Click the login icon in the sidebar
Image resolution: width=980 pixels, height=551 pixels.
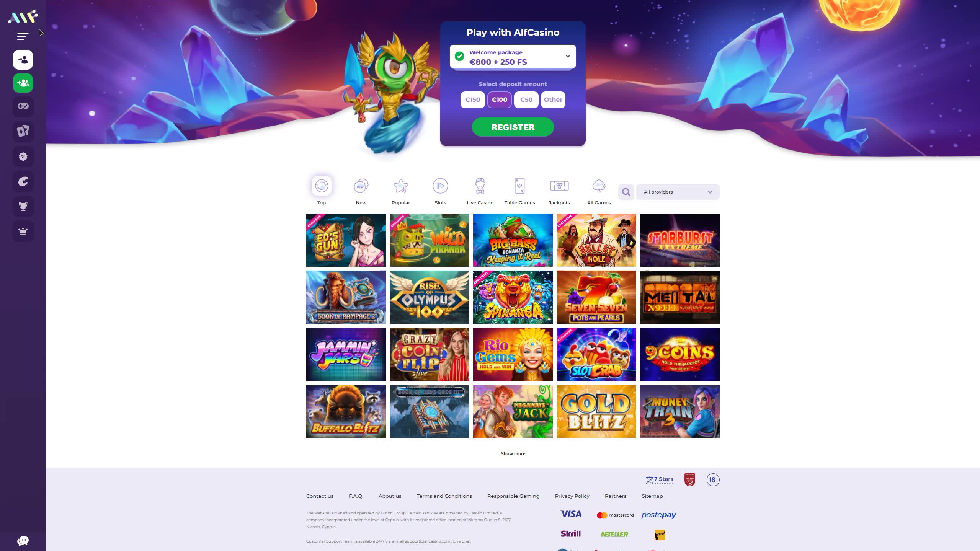(23, 60)
